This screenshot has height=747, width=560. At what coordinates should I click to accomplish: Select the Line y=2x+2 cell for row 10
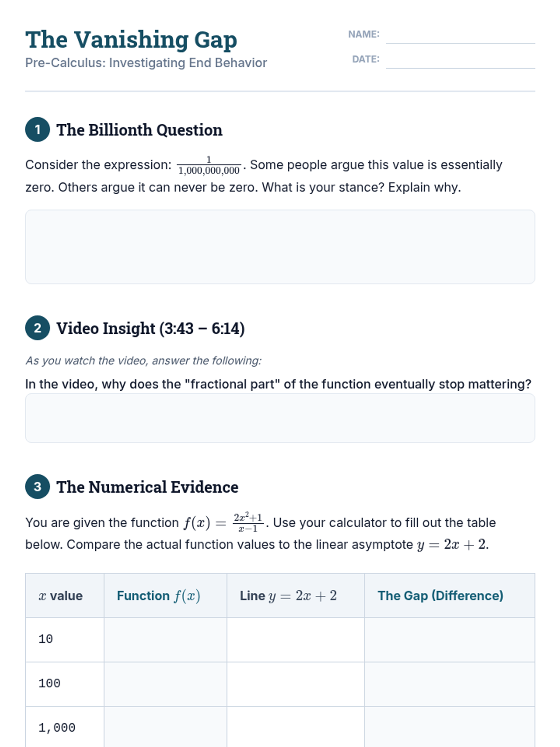295,640
